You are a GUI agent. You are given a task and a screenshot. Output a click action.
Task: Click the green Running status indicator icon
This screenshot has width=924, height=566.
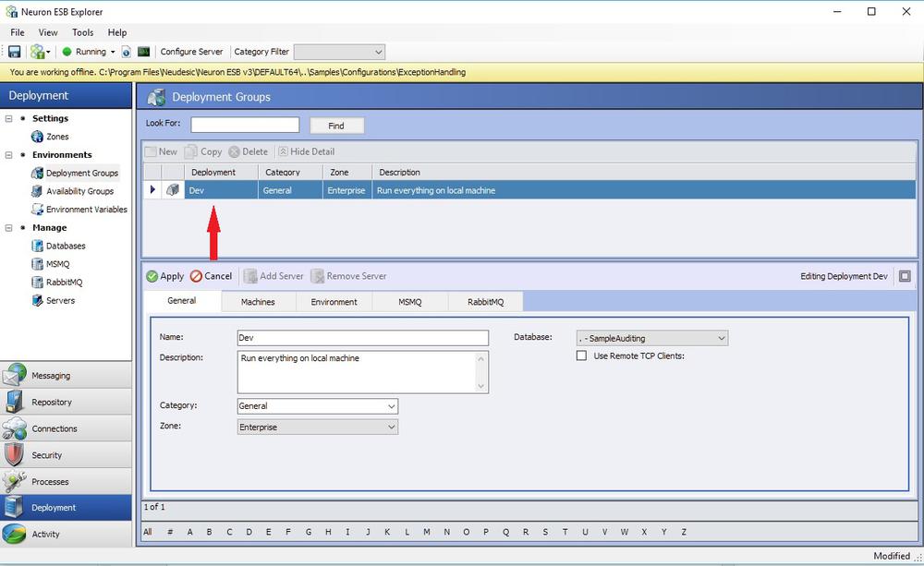tap(67, 52)
